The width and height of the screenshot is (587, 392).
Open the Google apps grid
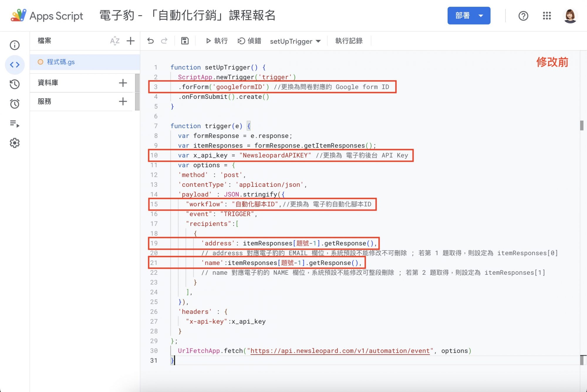pos(547,16)
